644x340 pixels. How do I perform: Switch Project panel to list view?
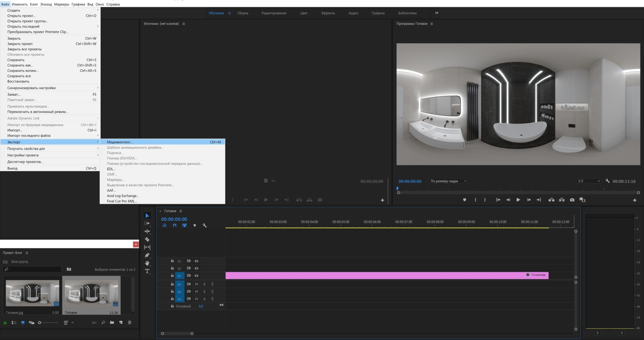pyautogui.click(x=14, y=322)
